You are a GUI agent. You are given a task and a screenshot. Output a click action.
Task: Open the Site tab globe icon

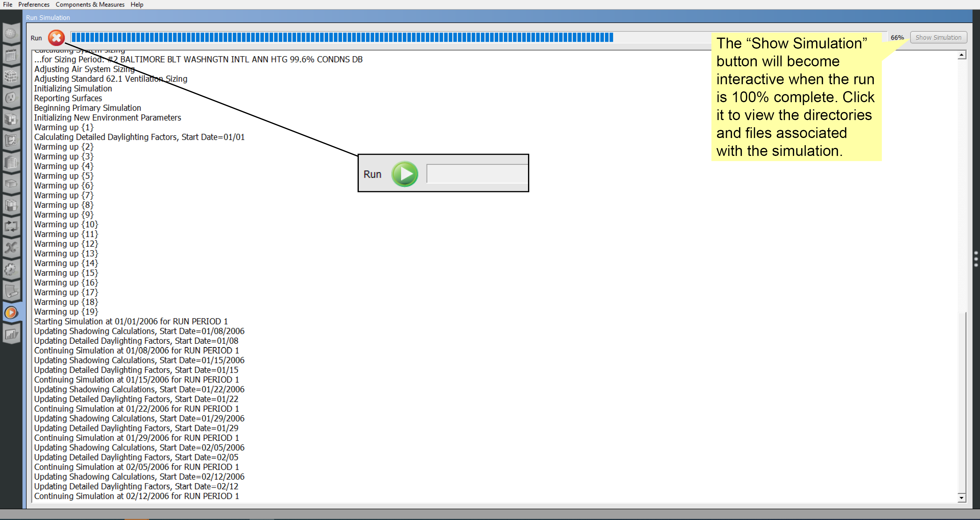point(11,33)
